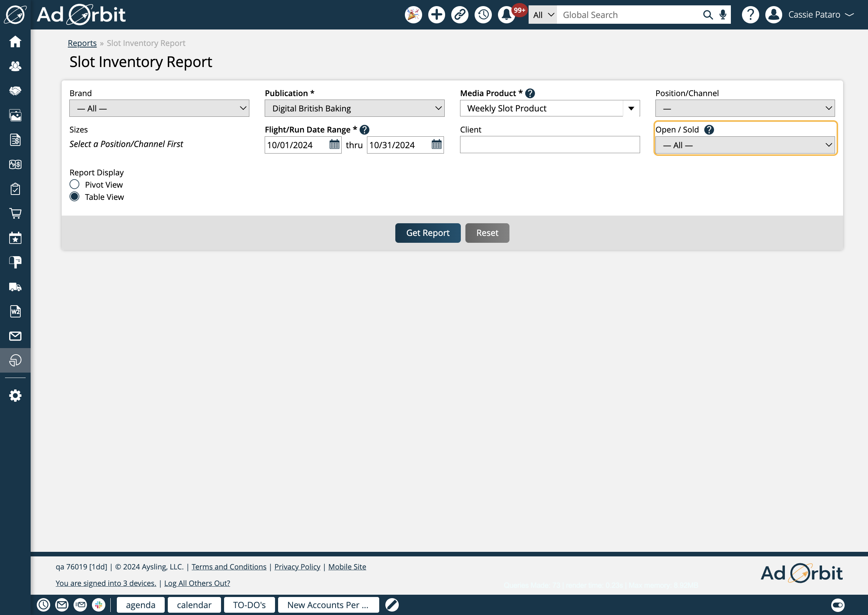Click the home icon in sidebar

tap(15, 41)
